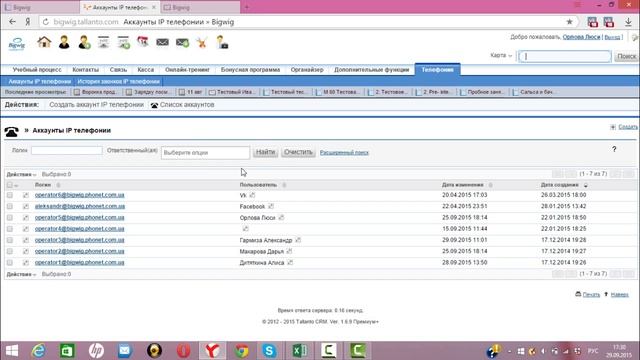Screen dimensions: 640x360
Task: Click bookmark star in address bar
Action: tap(569, 22)
